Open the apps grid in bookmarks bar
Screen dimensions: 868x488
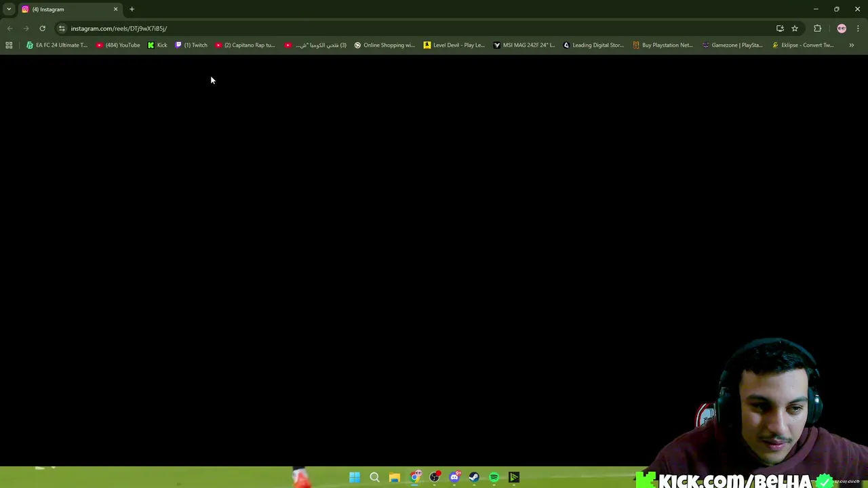9,45
